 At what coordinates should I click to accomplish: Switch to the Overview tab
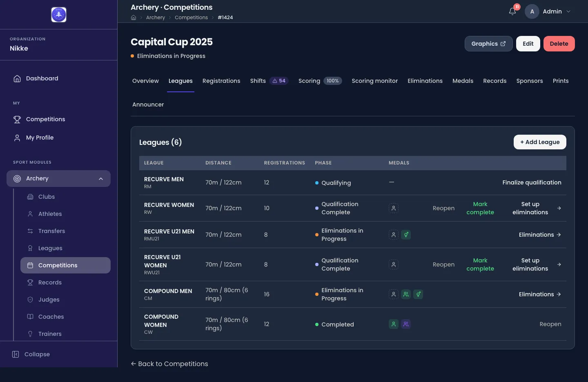(x=145, y=81)
